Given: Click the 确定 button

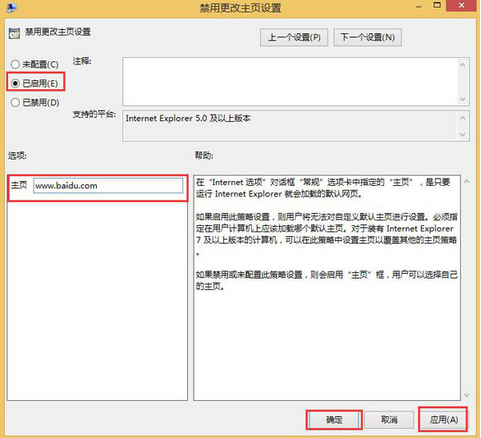Looking at the screenshot, I should pyautogui.click(x=334, y=419).
